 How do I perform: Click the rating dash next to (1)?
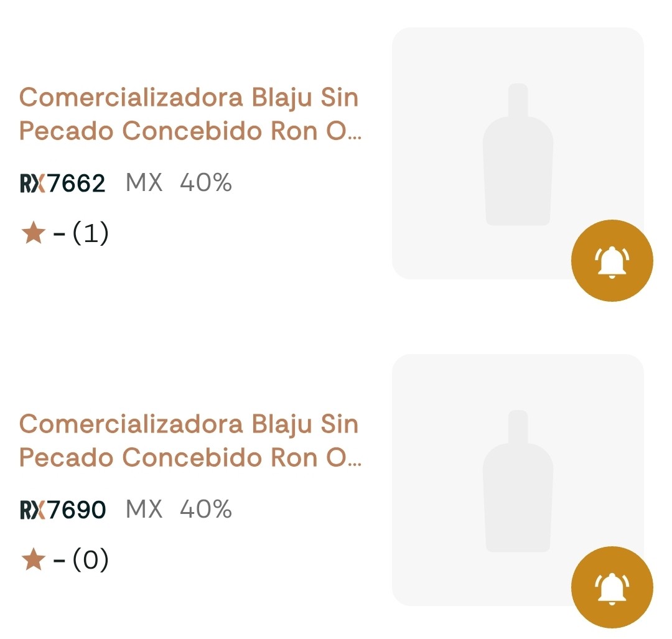(60, 235)
